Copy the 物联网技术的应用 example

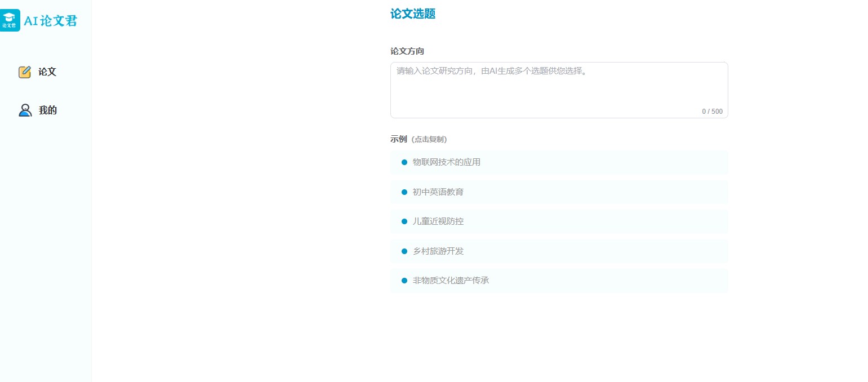click(x=446, y=162)
